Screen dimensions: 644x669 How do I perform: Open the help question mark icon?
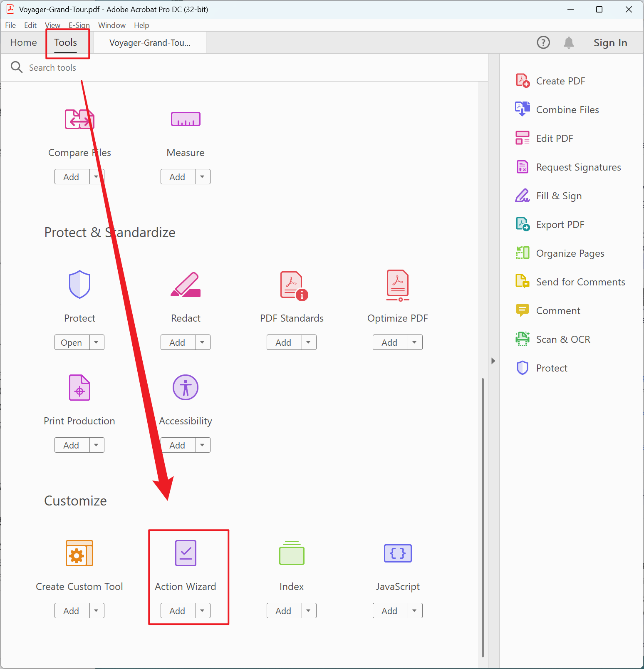(543, 42)
